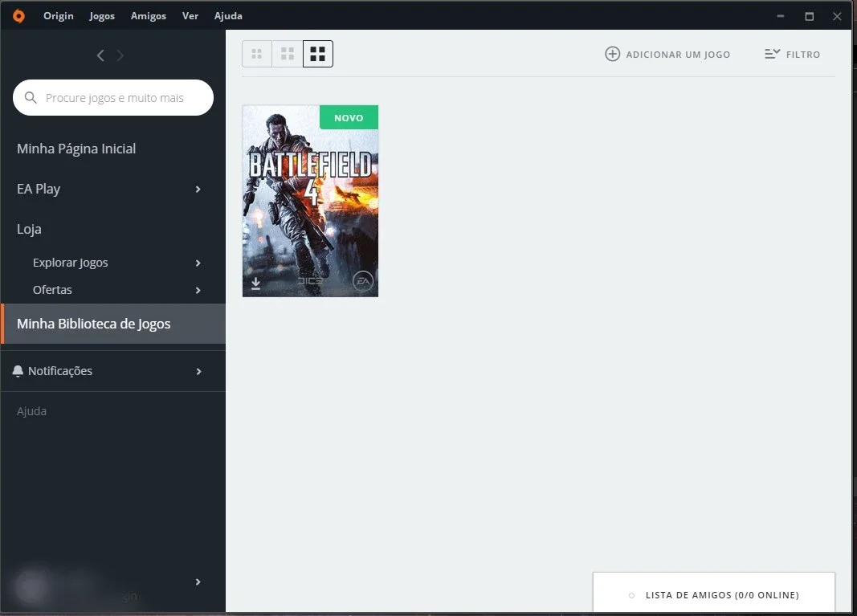Switch to medium grid view
857x616 pixels.
pos(288,54)
